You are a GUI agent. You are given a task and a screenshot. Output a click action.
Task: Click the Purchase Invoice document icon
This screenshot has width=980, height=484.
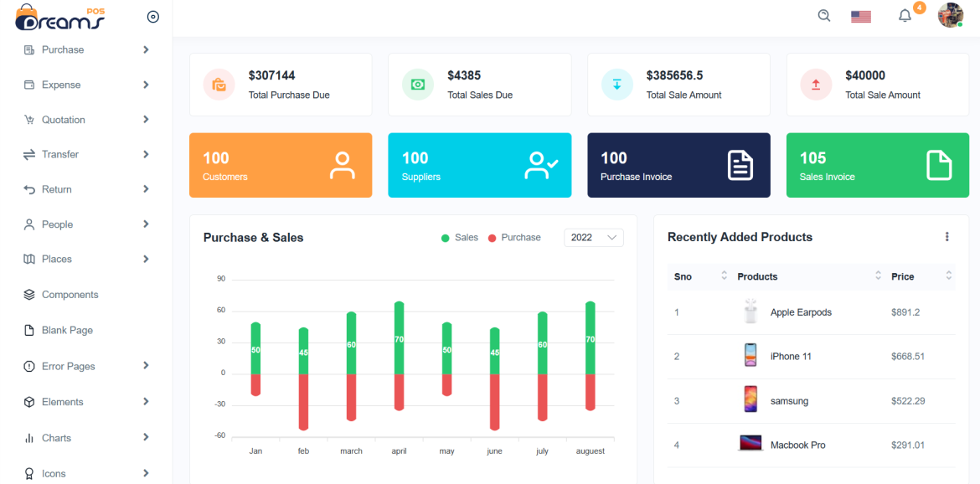point(740,165)
